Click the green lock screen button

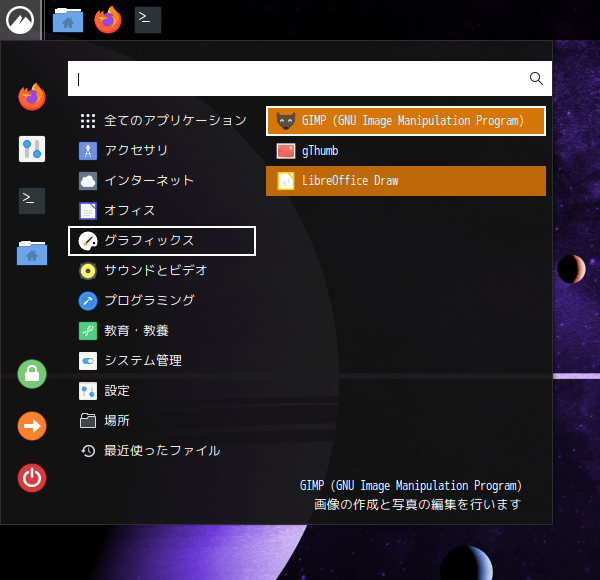coord(32,374)
